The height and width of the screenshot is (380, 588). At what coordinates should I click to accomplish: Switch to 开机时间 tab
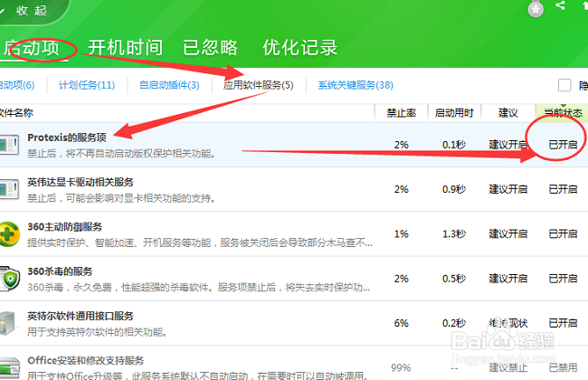pyautogui.click(x=125, y=48)
